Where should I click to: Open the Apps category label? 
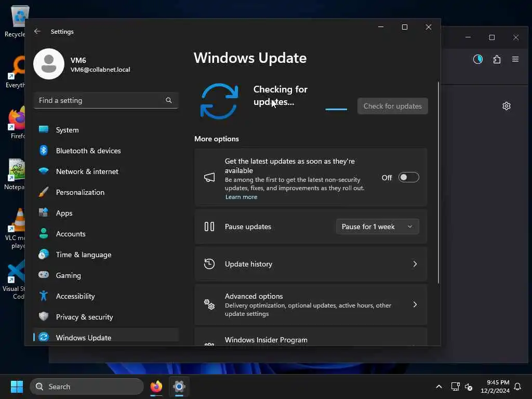click(64, 213)
